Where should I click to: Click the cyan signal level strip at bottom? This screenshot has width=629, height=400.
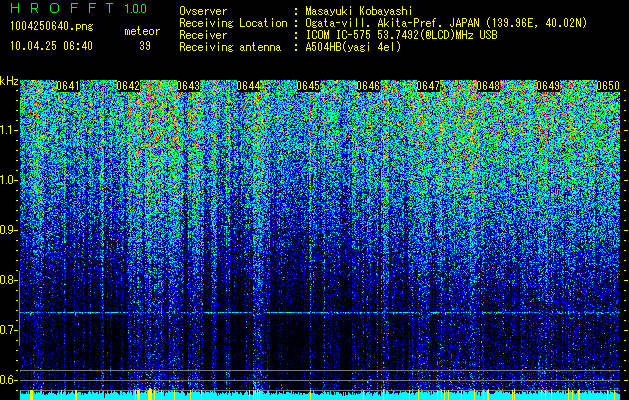point(320,395)
